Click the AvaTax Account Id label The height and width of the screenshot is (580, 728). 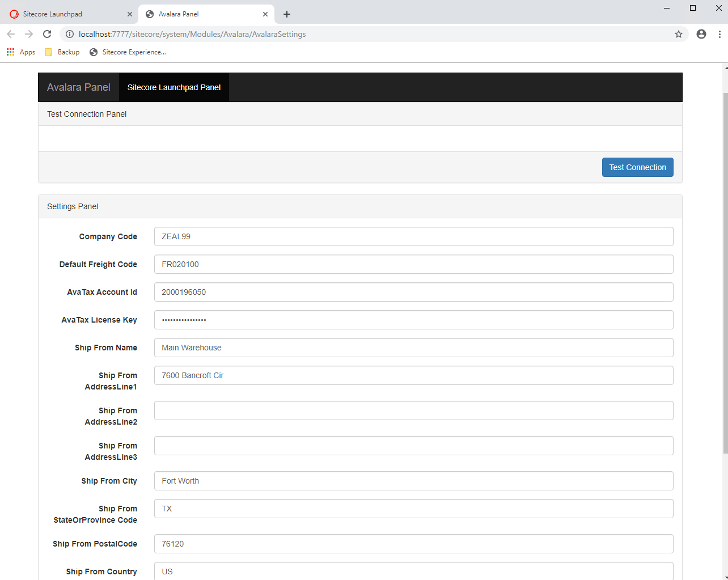(x=102, y=292)
